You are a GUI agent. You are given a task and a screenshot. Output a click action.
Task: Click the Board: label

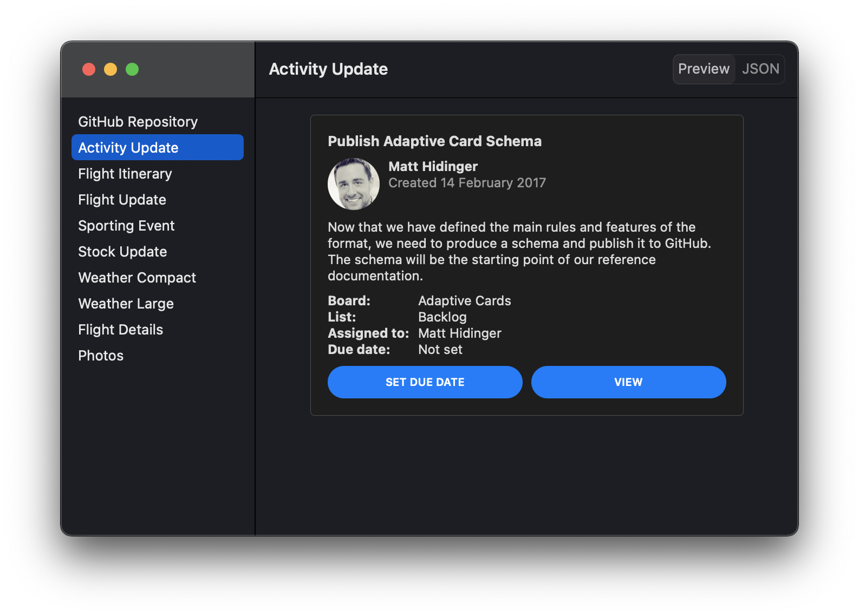[x=349, y=301]
